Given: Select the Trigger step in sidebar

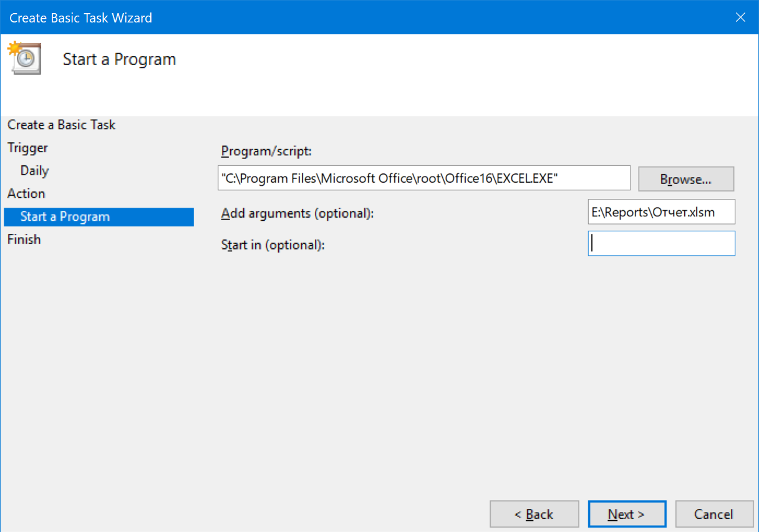Looking at the screenshot, I should click(27, 148).
